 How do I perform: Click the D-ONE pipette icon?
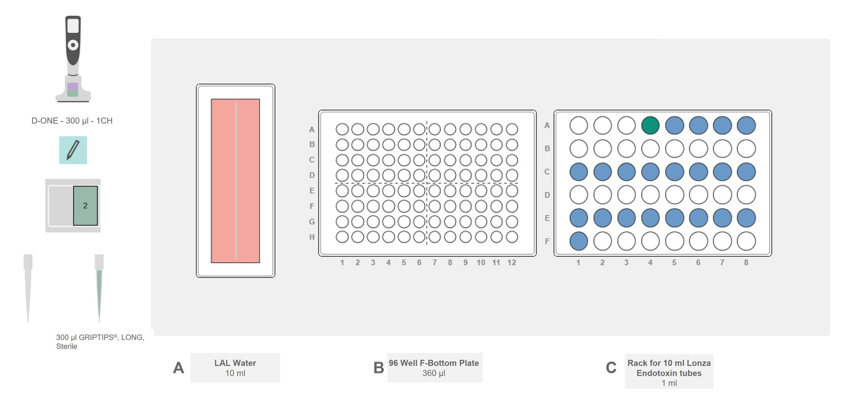73,59
